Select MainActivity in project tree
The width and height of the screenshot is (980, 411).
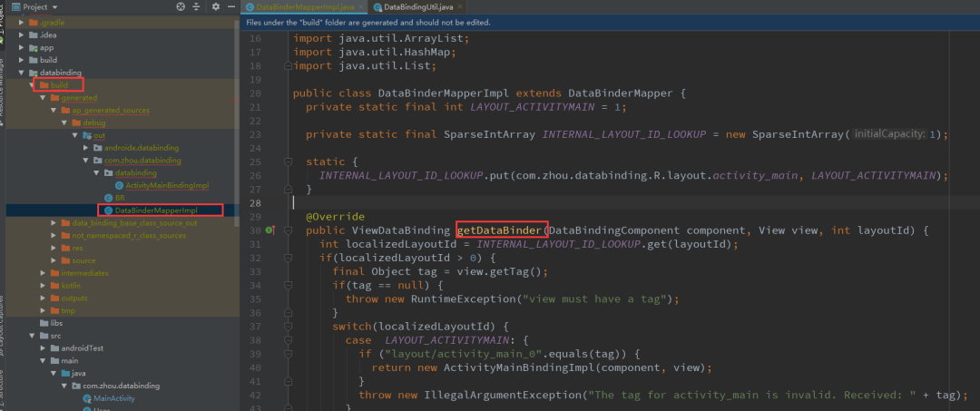[x=113, y=398]
